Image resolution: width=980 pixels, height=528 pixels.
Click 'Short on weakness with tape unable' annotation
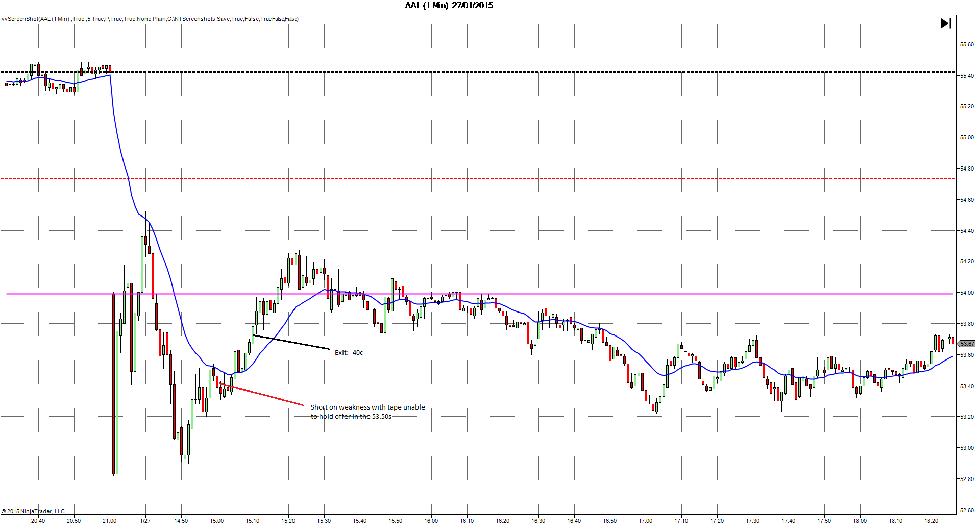[x=367, y=407]
